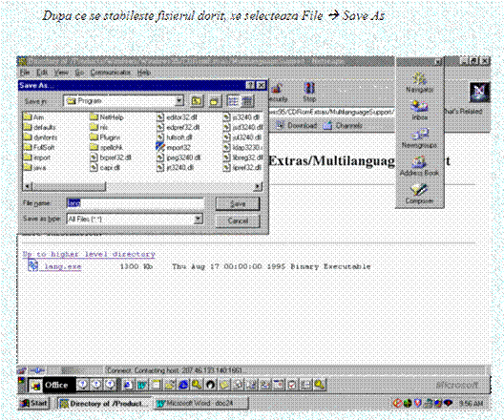
Task: Click the Netscape N logo
Action: click(x=479, y=93)
